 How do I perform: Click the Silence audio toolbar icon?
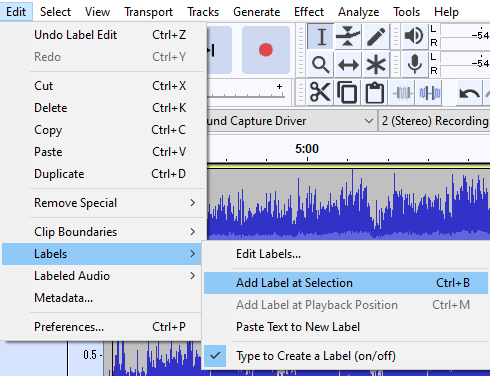coord(430,93)
